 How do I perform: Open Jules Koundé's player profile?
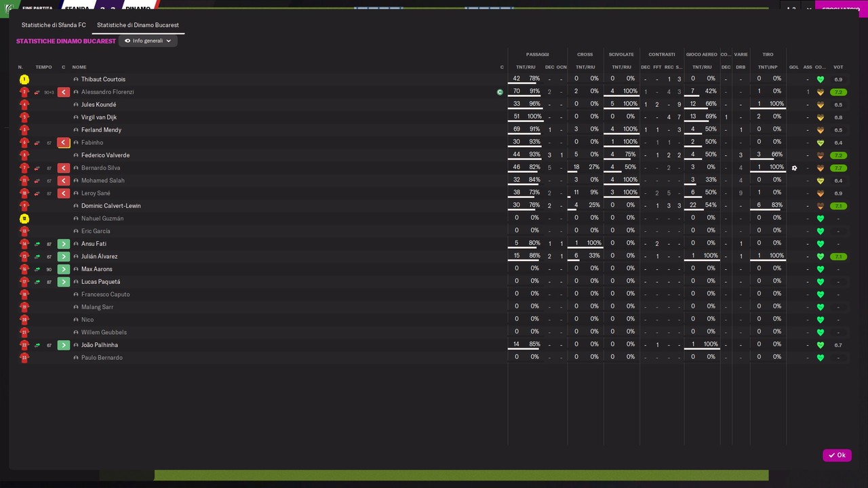coord(98,105)
